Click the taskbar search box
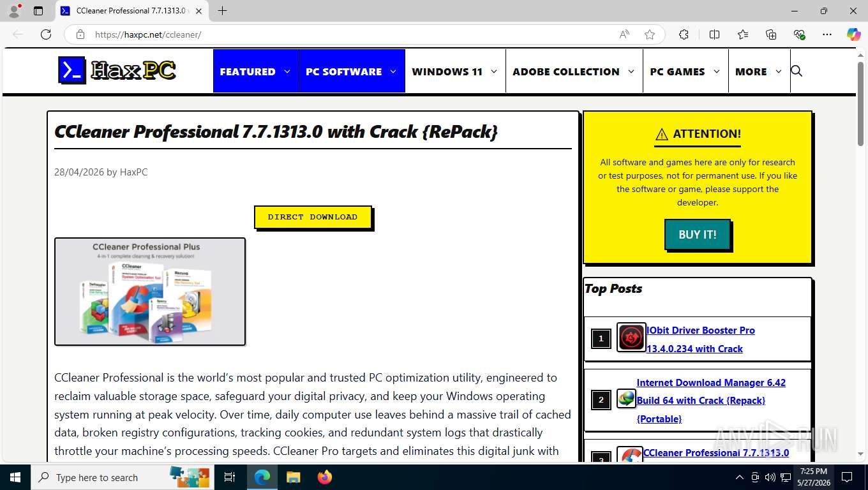This screenshot has width=868, height=490. pyautogui.click(x=121, y=477)
